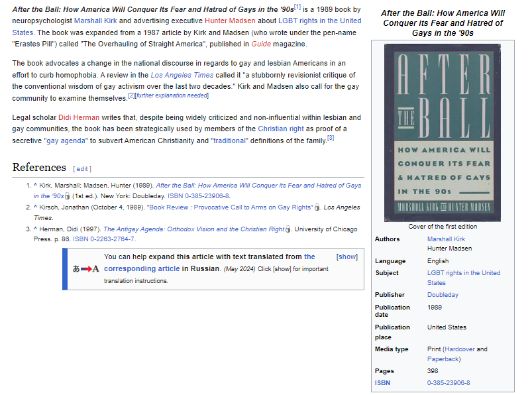The height and width of the screenshot is (395, 532).
Task: Open infobox ISBN 0-385-23906-8 link
Action: [x=449, y=383]
